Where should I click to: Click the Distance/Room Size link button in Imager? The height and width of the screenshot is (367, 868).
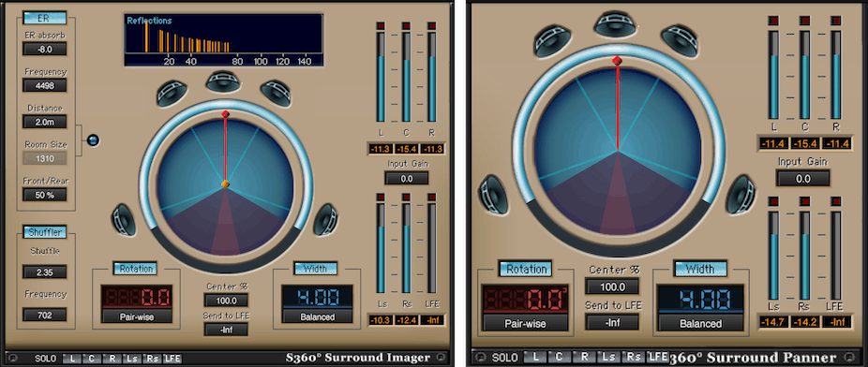[93, 140]
